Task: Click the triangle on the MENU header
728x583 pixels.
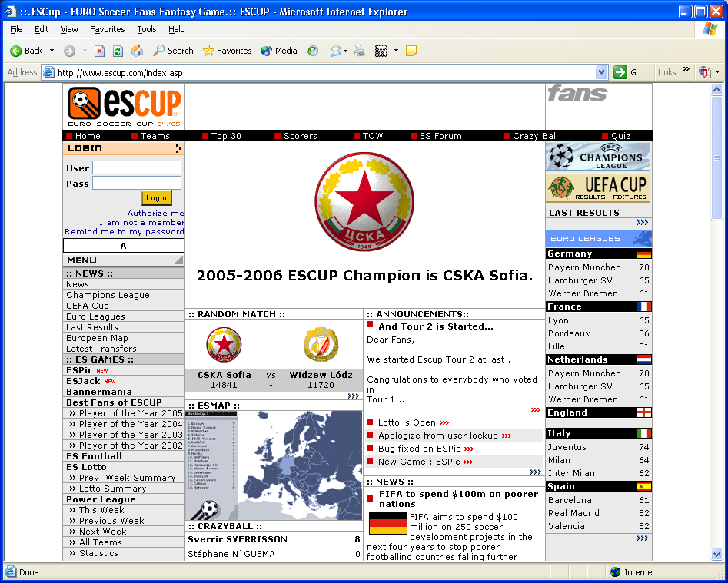Action: (178, 260)
